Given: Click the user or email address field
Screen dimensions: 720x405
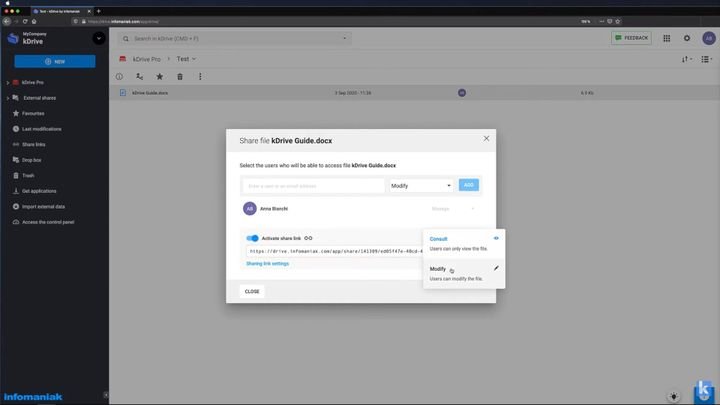Looking at the screenshot, I should pos(314,185).
